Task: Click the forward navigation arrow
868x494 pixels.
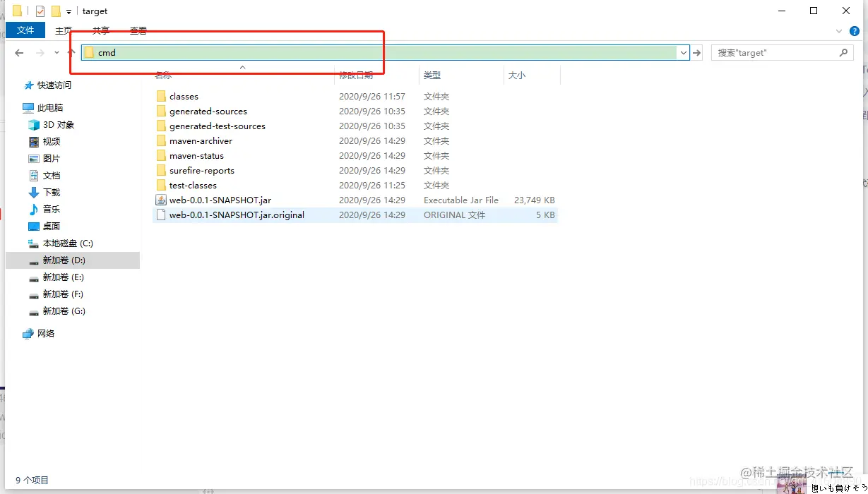Action: pos(40,53)
